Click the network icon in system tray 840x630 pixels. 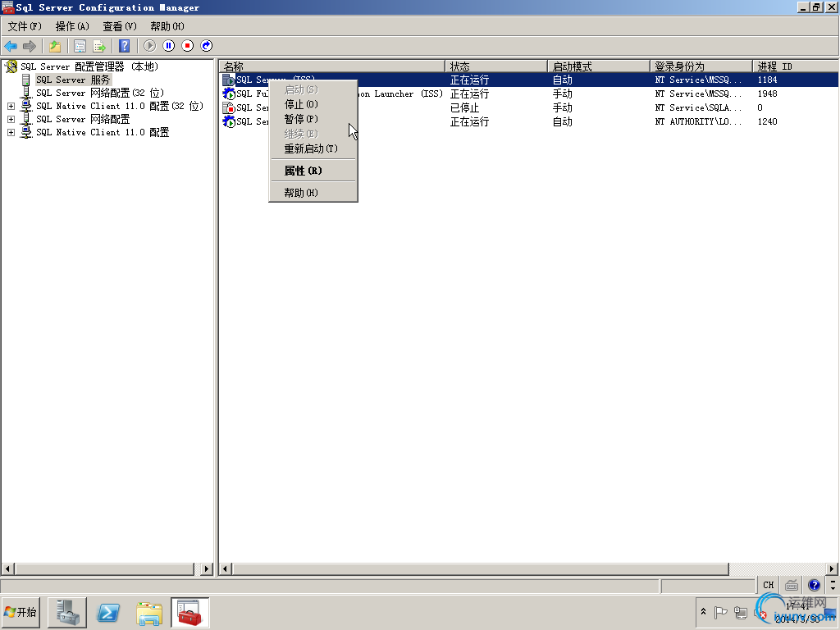(741, 612)
